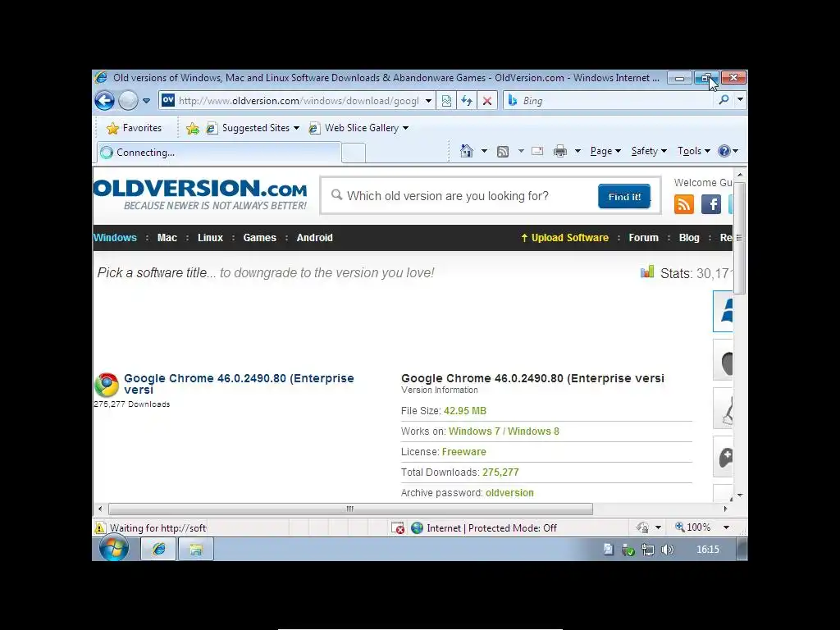840x630 pixels.
Task: Click the Stats bar chart icon
Action: pos(647,272)
